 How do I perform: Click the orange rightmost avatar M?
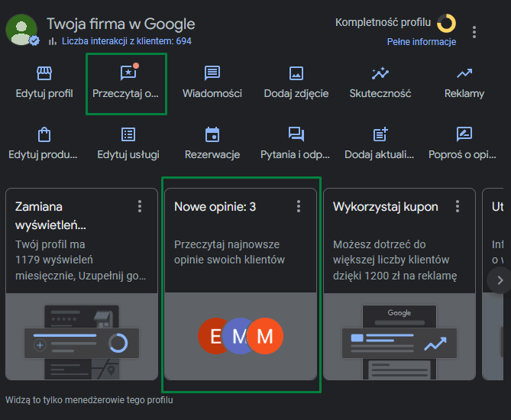pyautogui.click(x=266, y=336)
